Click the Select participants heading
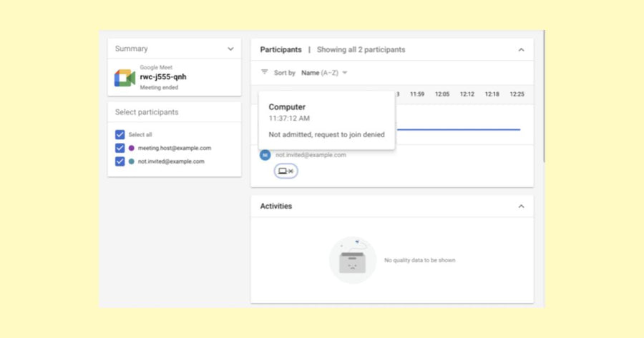 (x=147, y=112)
